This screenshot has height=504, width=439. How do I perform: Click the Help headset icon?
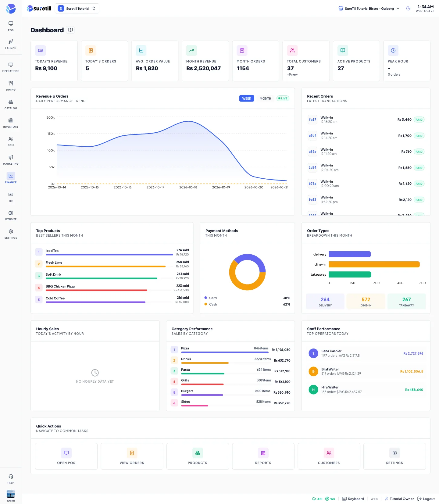(x=11, y=479)
